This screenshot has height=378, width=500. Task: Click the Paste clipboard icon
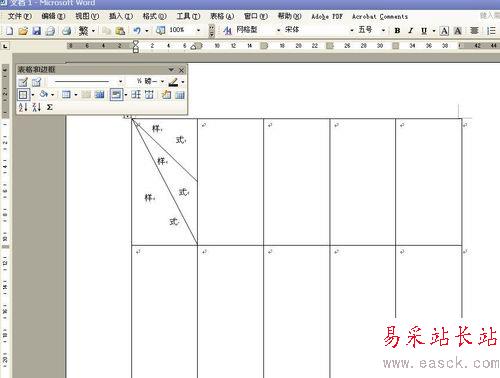[120, 31]
